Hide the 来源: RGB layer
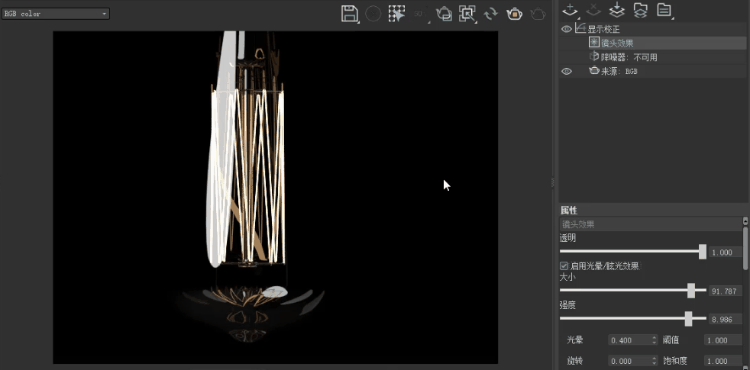 566,71
